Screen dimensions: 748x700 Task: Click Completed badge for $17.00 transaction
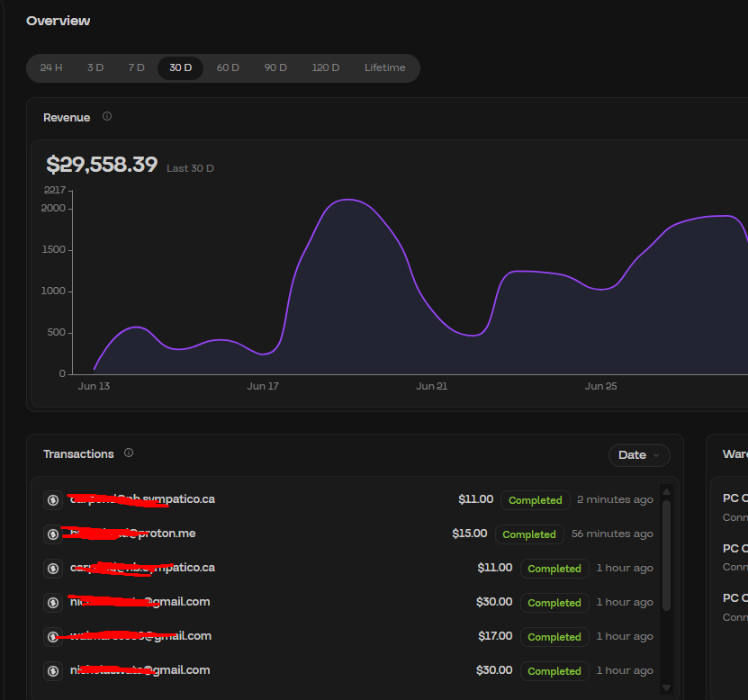coord(554,637)
